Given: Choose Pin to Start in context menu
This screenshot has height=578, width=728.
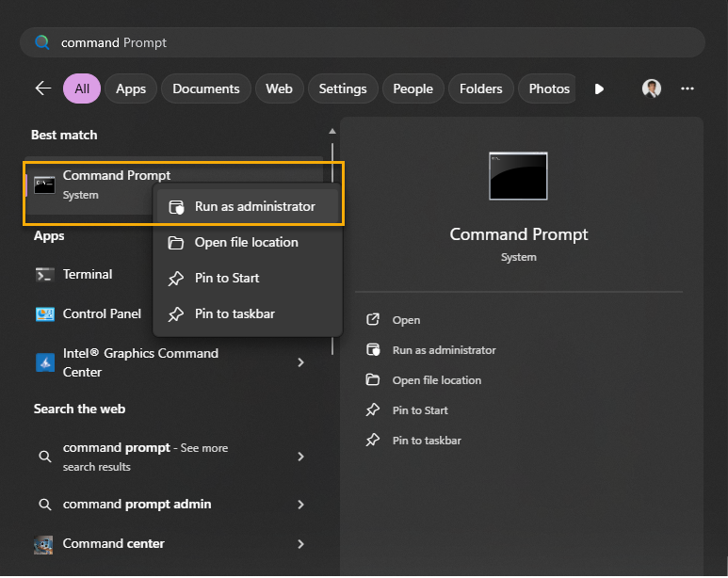Looking at the screenshot, I should [248, 279].
